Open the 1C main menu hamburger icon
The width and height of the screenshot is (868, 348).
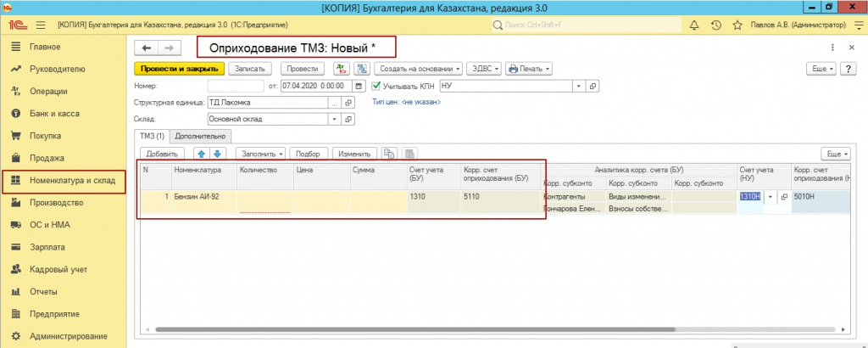[40, 25]
